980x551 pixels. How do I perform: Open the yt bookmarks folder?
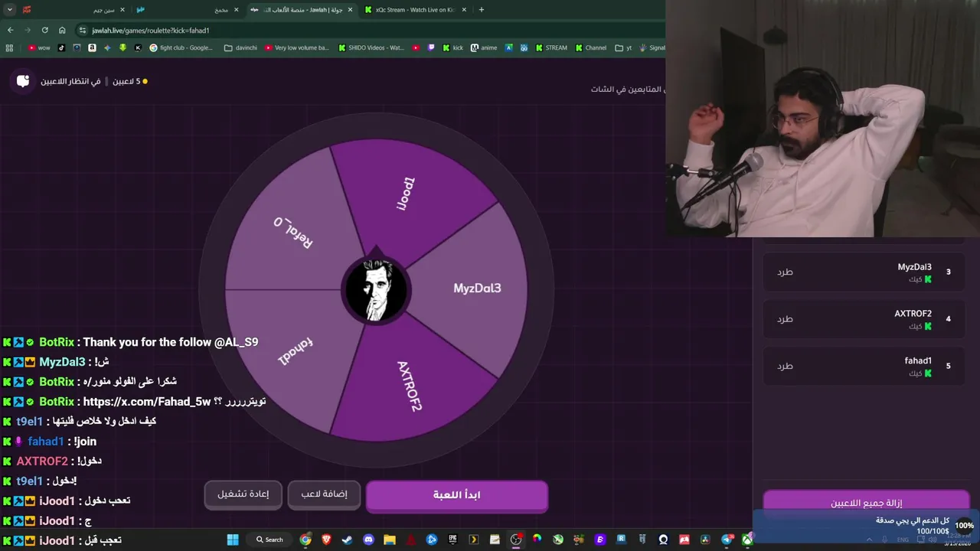pyautogui.click(x=623, y=47)
